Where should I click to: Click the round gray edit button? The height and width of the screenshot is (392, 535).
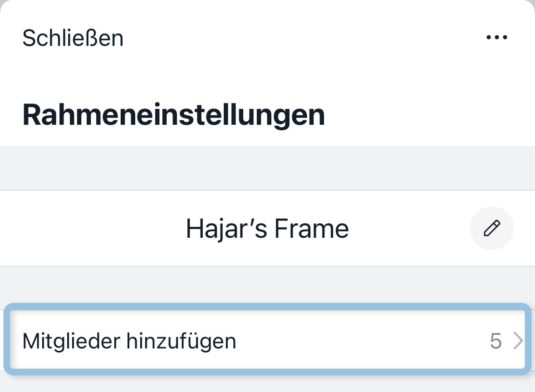point(492,228)
